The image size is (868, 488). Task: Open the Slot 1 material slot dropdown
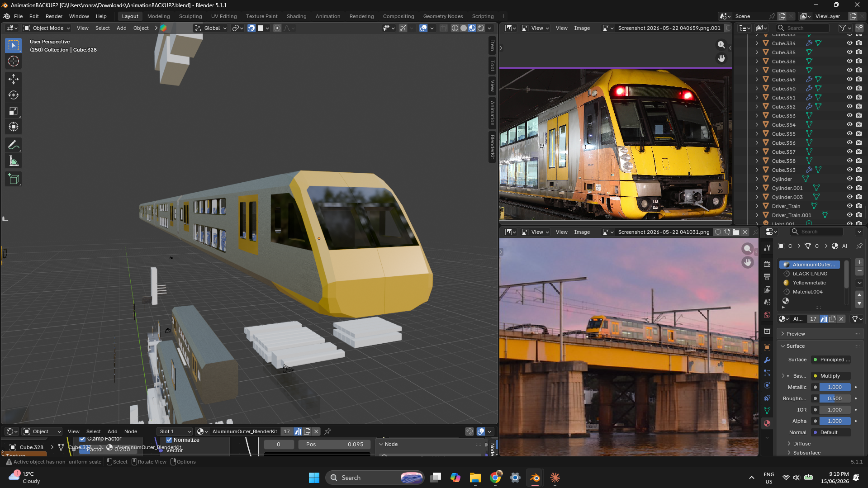click(x=175, y=431)
